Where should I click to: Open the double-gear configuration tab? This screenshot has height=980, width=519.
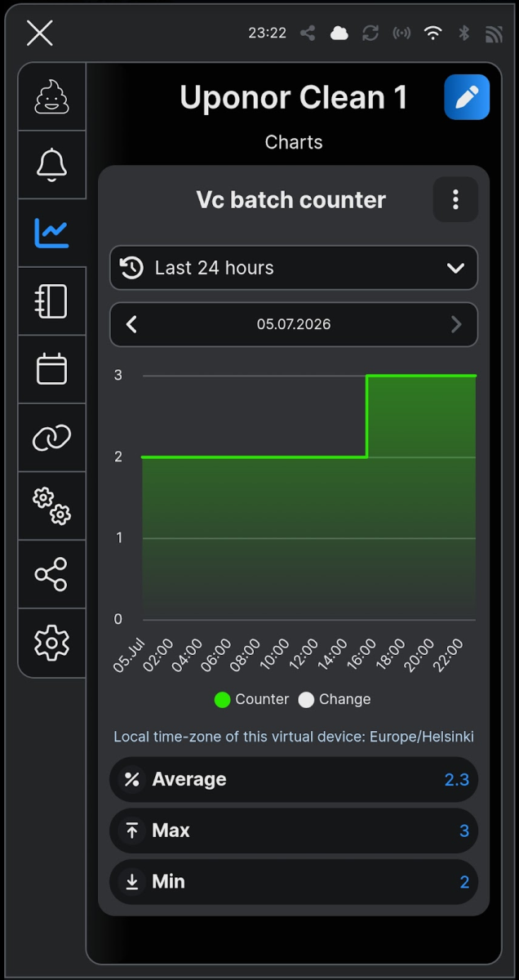coord(51,506)
